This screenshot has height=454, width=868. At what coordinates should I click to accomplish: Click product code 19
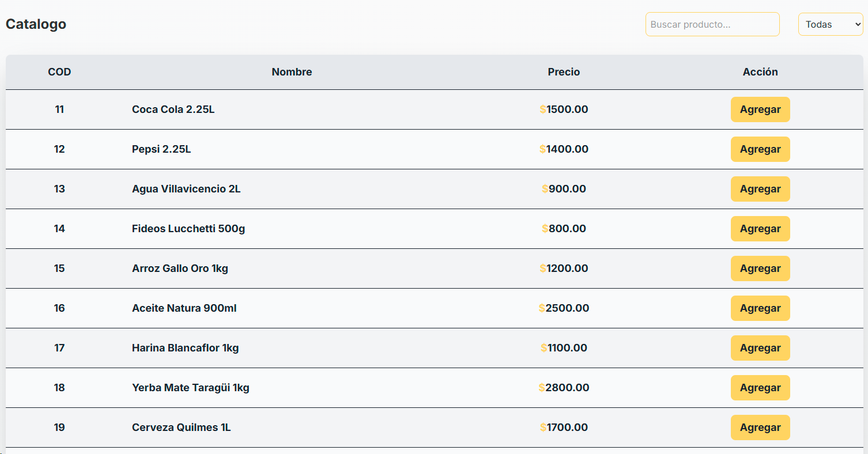point(59,427)
